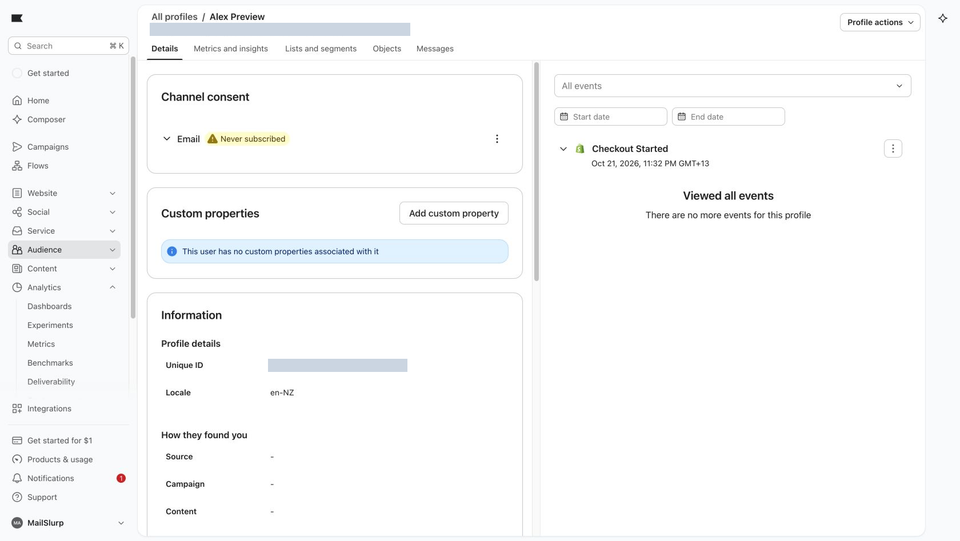Click the Audience people icon
Viewport: 960px width, 541px height.
click(17, 250)
